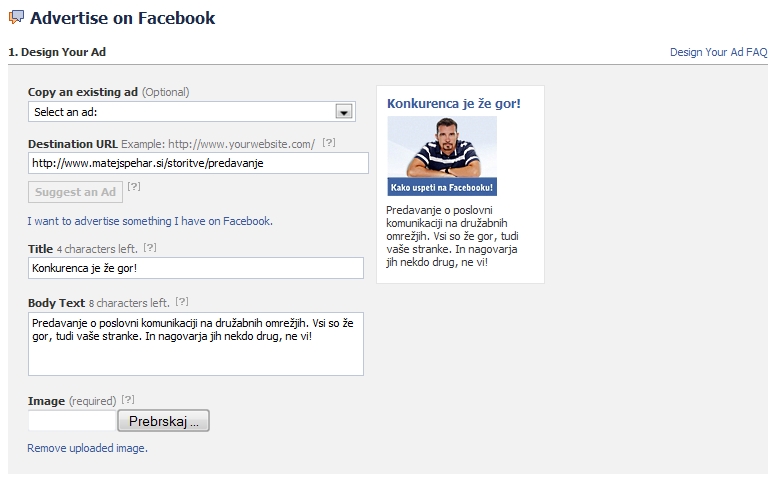Click the ad preview body text paragraph
The height and width of the screenshot is (477, 772).
tap(452, 236)
